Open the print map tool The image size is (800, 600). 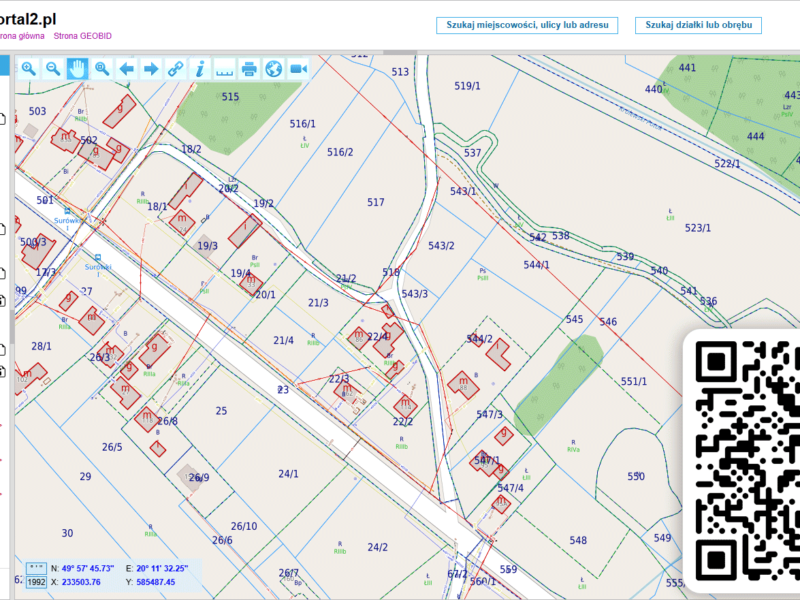249,68
